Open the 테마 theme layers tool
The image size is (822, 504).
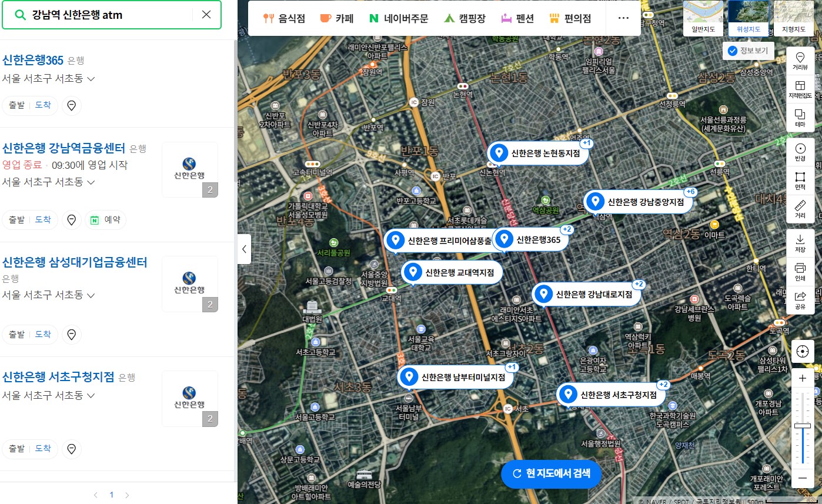[x=800, y=118]
